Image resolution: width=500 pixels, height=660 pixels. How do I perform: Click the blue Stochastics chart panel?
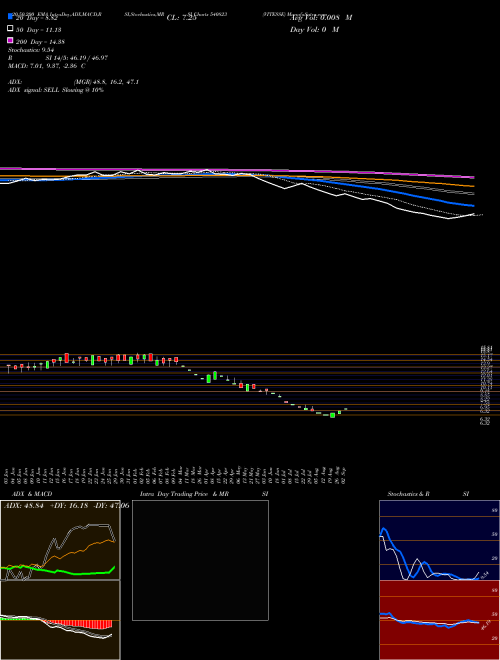coord(439,540)
